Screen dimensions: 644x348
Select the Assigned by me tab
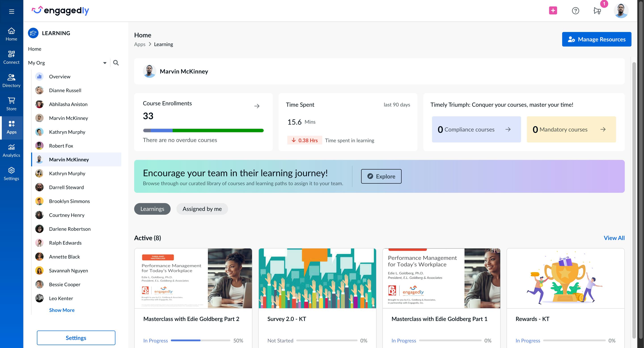click(x=202, y=209)
